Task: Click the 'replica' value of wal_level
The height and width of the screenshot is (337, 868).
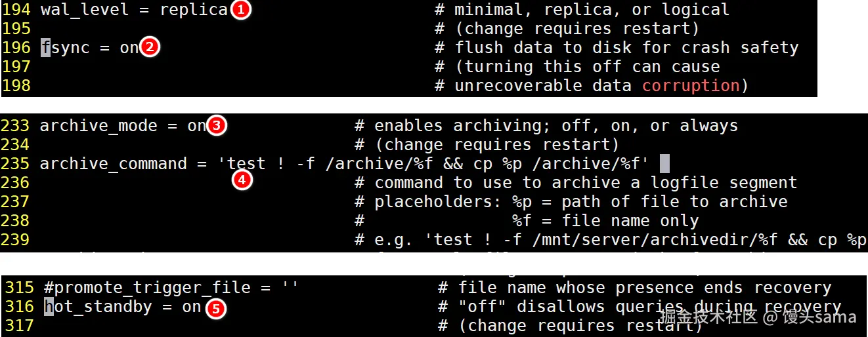Action: click(x=194, y=10)
